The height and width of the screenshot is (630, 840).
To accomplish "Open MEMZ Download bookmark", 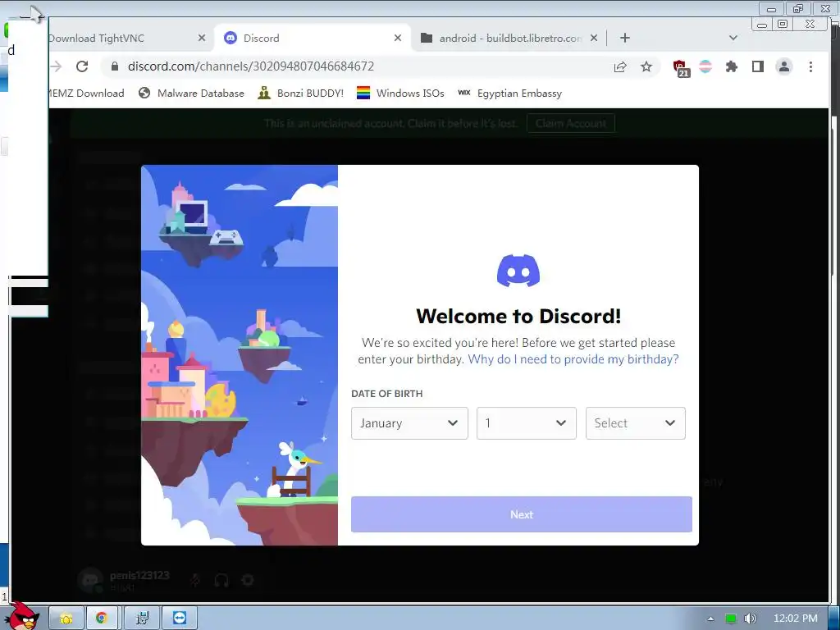I will pyautogui.click(x=86, y=94).
